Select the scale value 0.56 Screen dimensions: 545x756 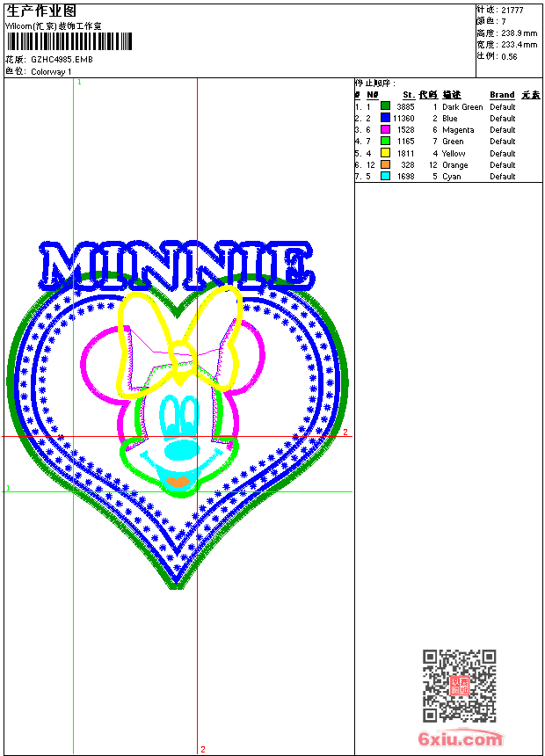[x=509, y=56]
